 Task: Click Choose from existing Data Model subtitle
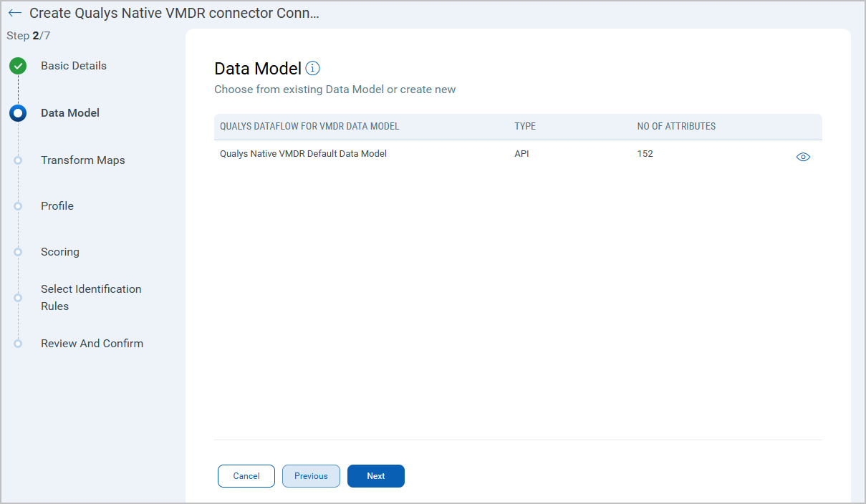pyautogui.click(x=335, y=89)
